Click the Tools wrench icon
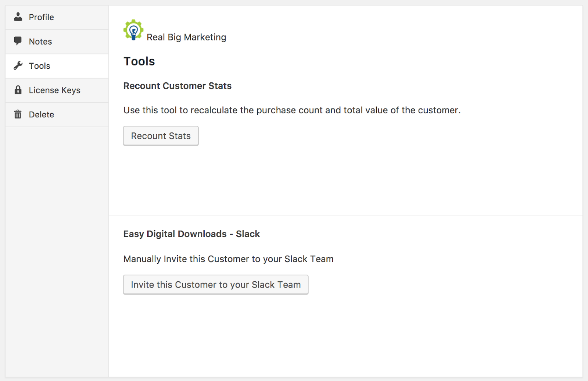The height and width of the screenshot is (381, 588). click(x=18, y=65)
